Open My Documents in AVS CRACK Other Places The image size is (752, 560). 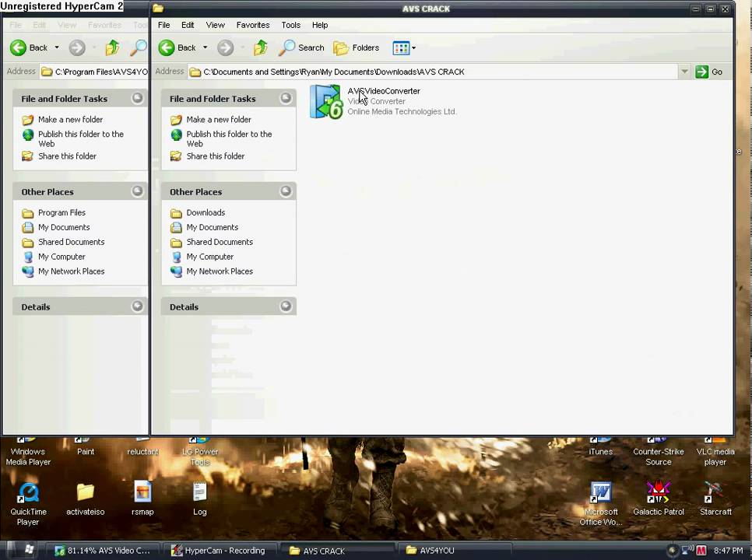212,227
